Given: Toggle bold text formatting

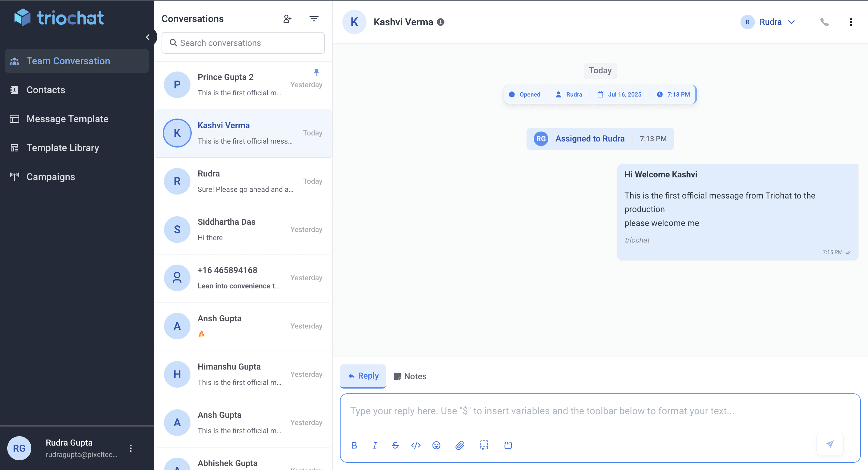Looking at the screenshot, I should pos(354,445).
